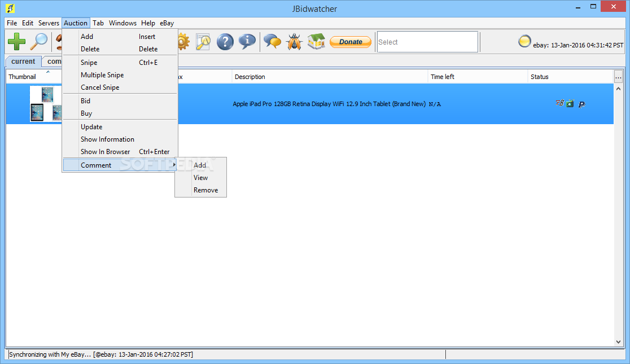
Task: Open the File menu
Action: point(12,23)
